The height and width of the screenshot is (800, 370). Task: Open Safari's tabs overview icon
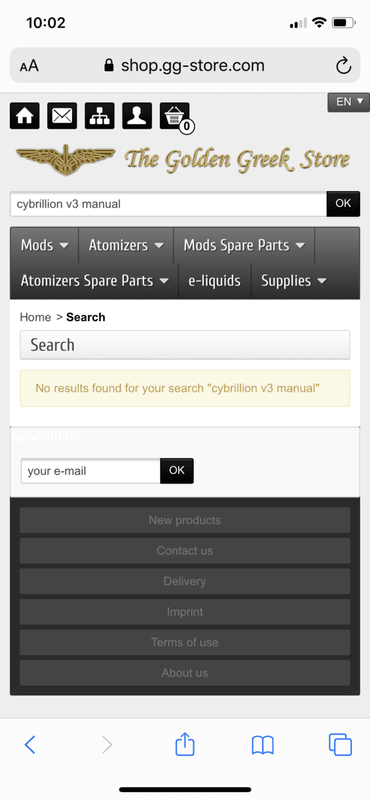click(x=340, y=745)
